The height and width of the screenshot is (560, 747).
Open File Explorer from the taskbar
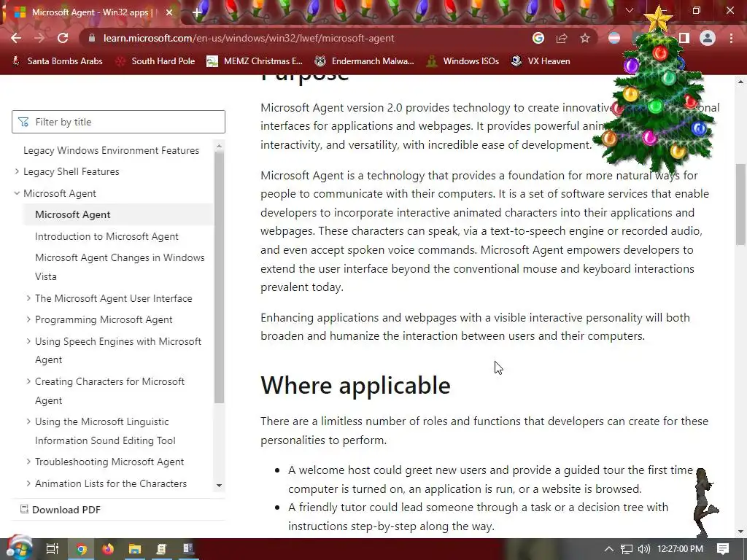tap(135, 550)
